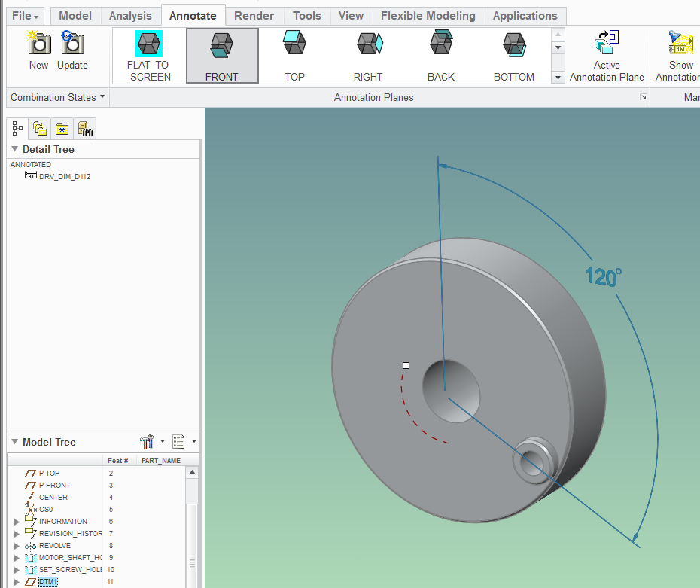Expand the annotation planes gallery list
The height and width of the screenshot is (588, 700).
pyautogui.click(x=558, y=77)
